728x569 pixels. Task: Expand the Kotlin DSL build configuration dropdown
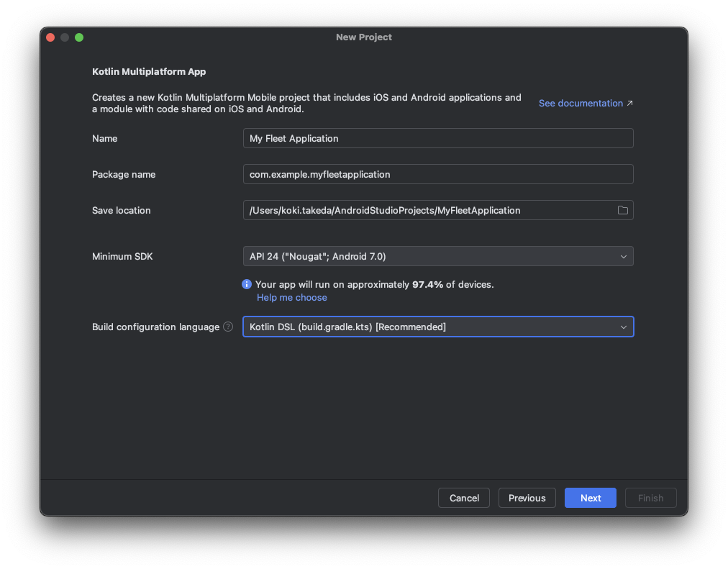coord(437,327)
